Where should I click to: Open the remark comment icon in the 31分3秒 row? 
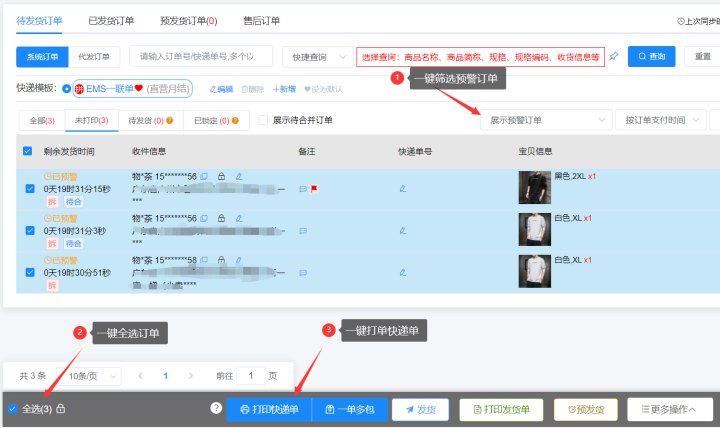point(303,231)
